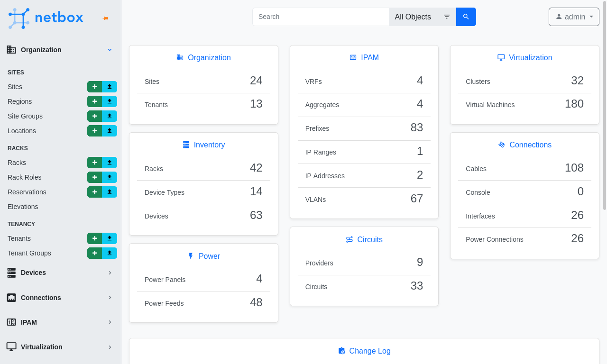
Task: Add a Tenant with its green plus icon
Action: (94, 238)
